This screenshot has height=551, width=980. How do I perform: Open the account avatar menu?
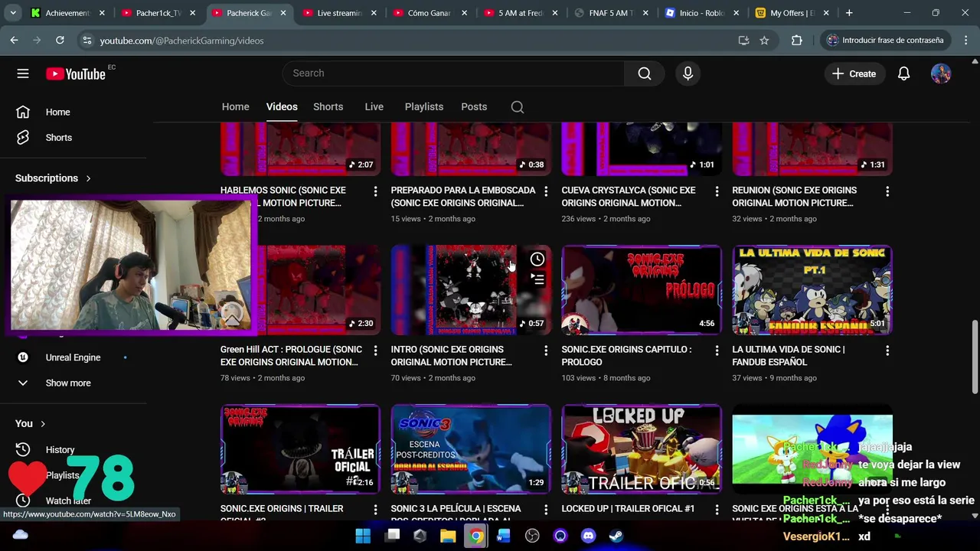pos(941,73)
